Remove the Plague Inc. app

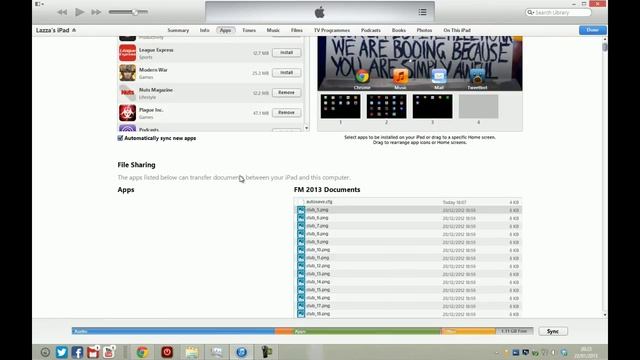(x=287, y=113)
